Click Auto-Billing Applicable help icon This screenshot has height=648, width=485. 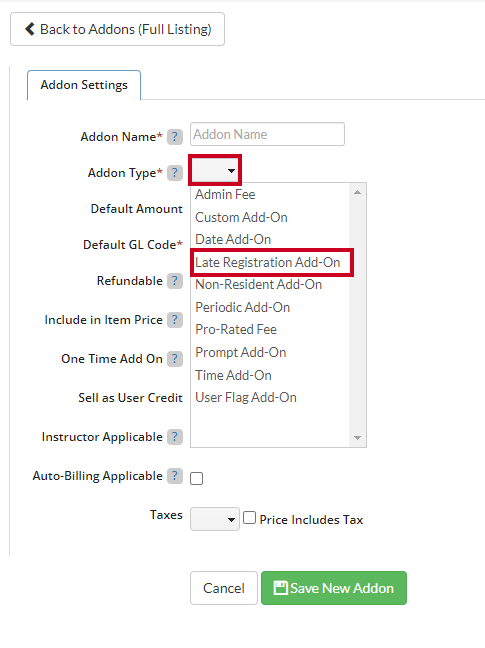(175, 476)
